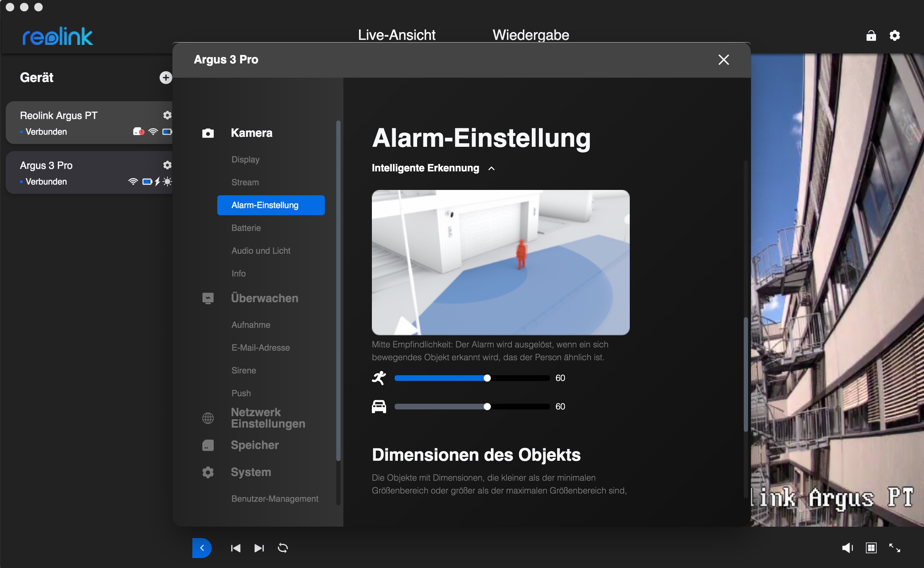Click the add device plus icon
The image size is (924, 568).
click(166, 77)
